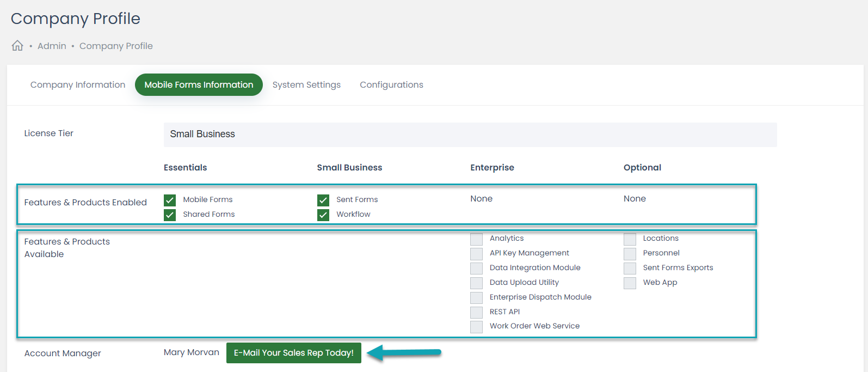Click the License Tier label

[x=48, y=133]
